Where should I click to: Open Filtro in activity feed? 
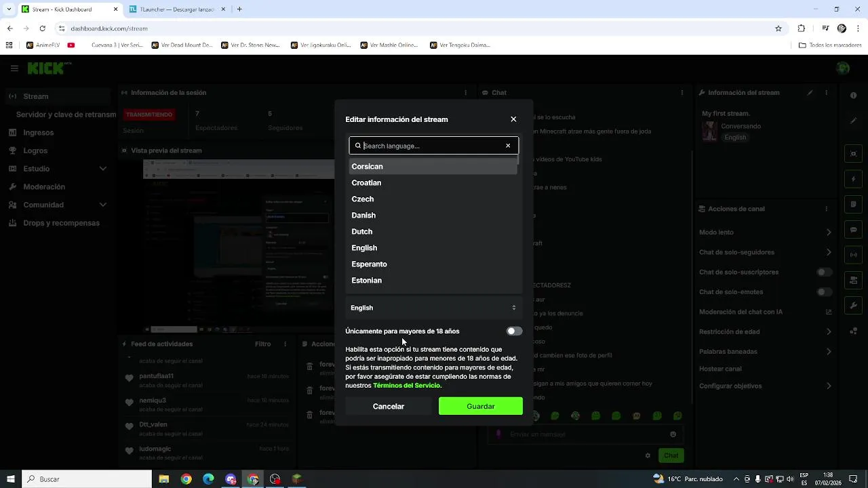[x=263, y=344]
